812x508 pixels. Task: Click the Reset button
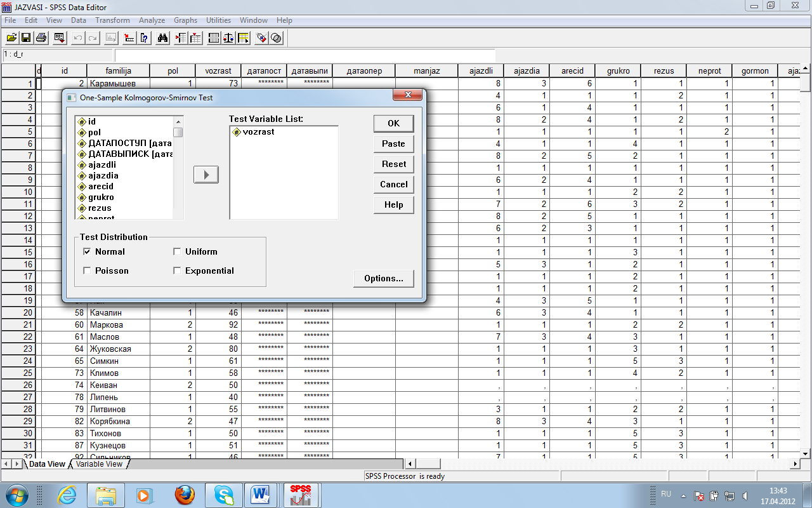click(x=393, y=164)
